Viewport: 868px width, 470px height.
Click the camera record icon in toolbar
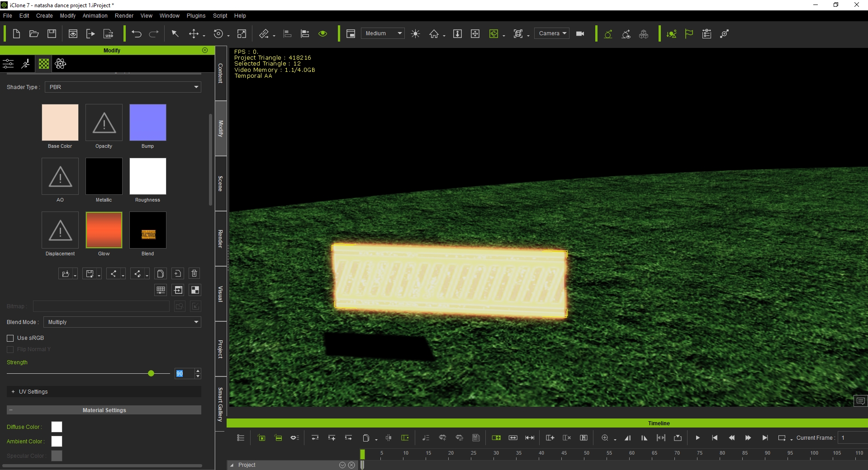tap(580, 34)
